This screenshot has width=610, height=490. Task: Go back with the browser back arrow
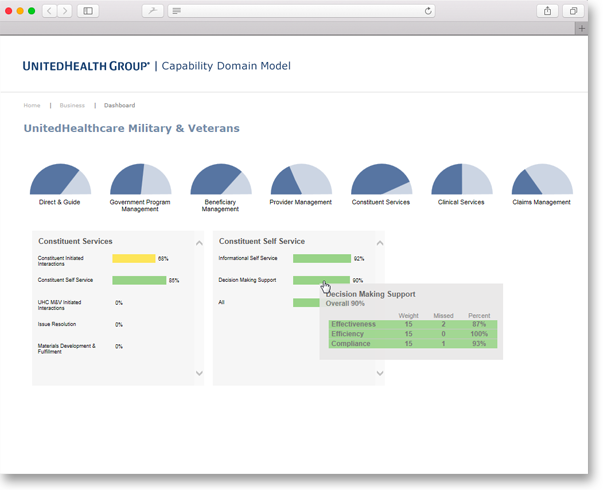[49, 11]
